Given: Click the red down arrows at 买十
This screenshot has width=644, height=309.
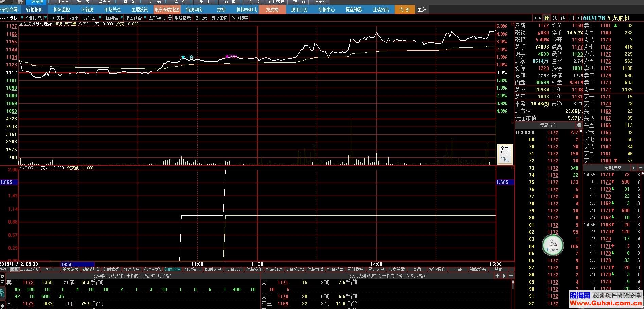Looking at the screenshot, I should pos(615,161).
